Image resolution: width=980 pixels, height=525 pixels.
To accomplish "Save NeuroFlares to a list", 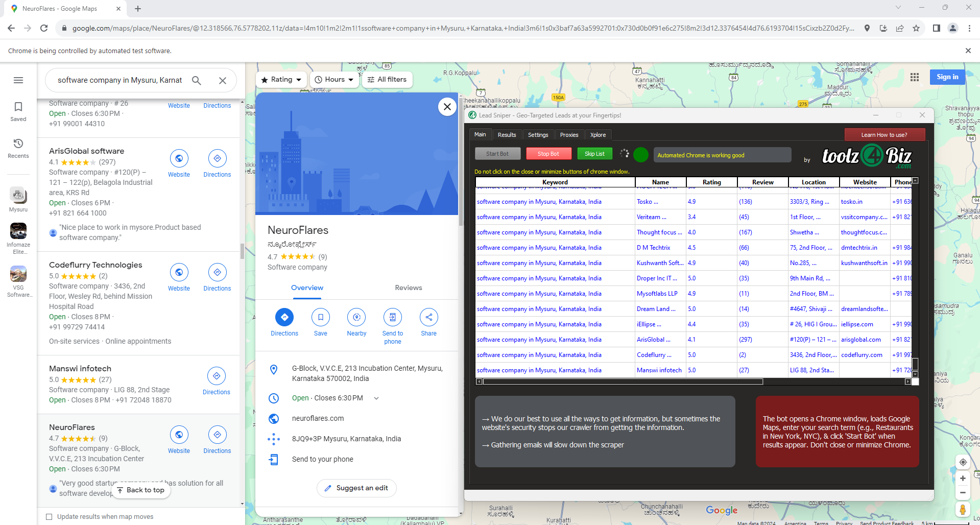I will click(321, 317).
